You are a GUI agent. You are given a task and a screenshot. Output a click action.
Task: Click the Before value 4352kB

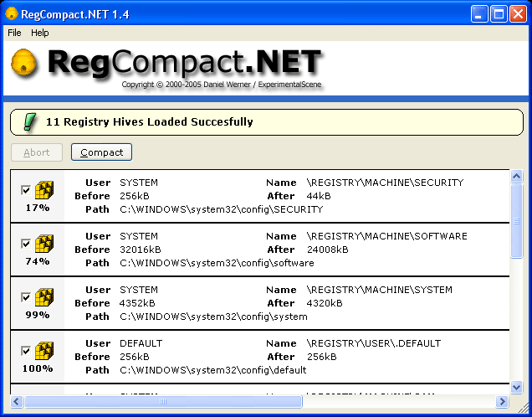pyautogui.click(x=137, y=303)
